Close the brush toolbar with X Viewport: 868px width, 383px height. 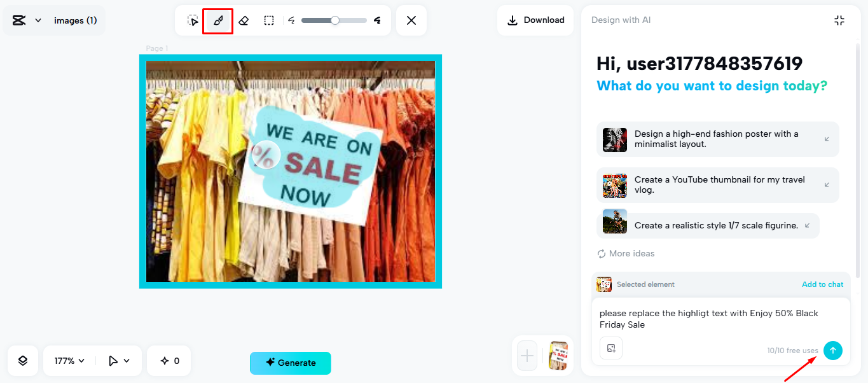[411, 20]
